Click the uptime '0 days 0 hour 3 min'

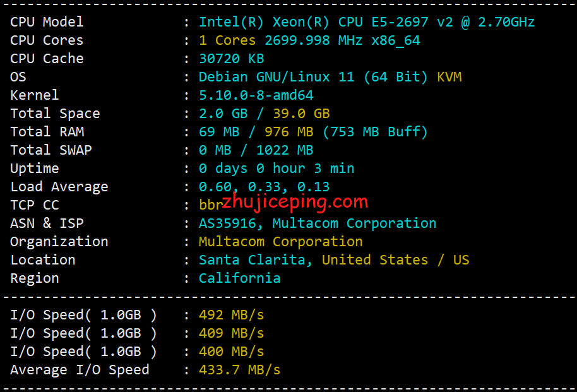click(277, 169)
